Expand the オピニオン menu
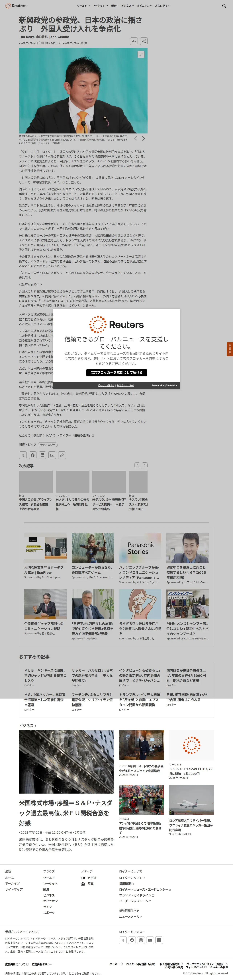The width and height of the screenshot is (233, 980). [144, 6]
